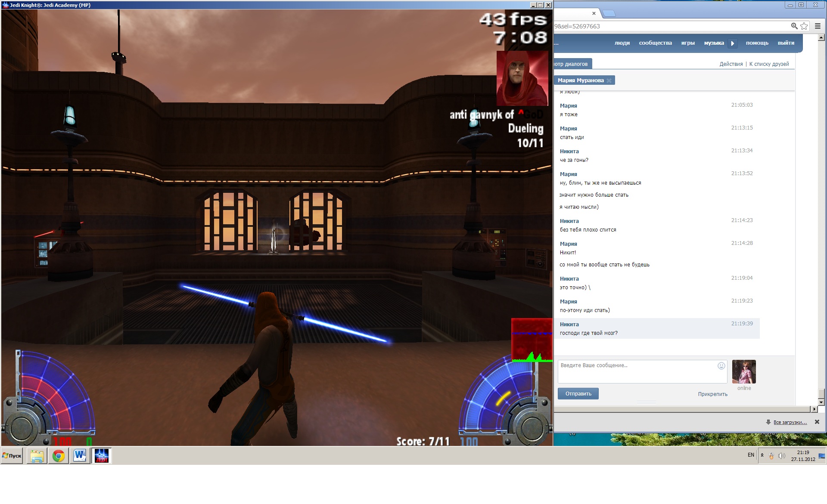Click Все загрузки downloads link
This screenshot has width=827, height=504.
pos(790,422)
